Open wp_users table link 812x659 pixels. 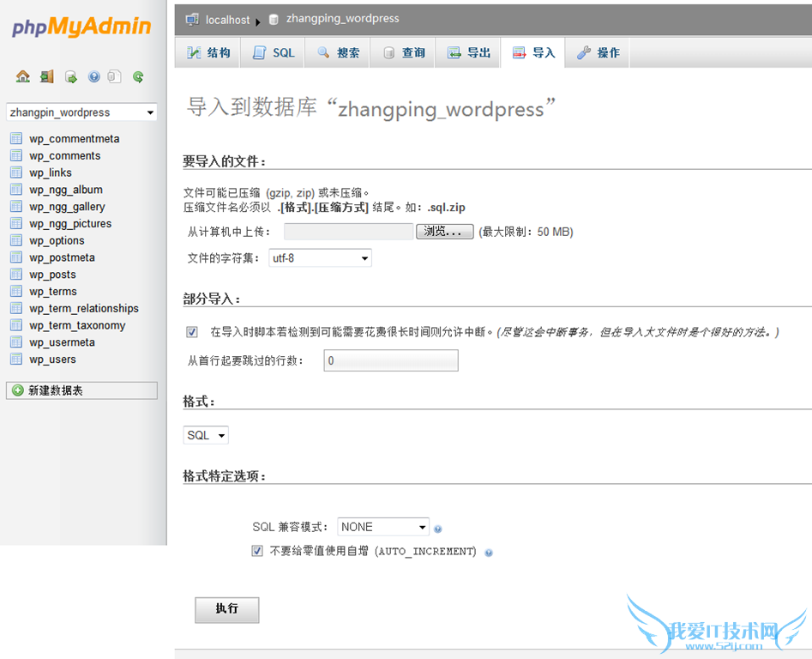pos(52,359)
